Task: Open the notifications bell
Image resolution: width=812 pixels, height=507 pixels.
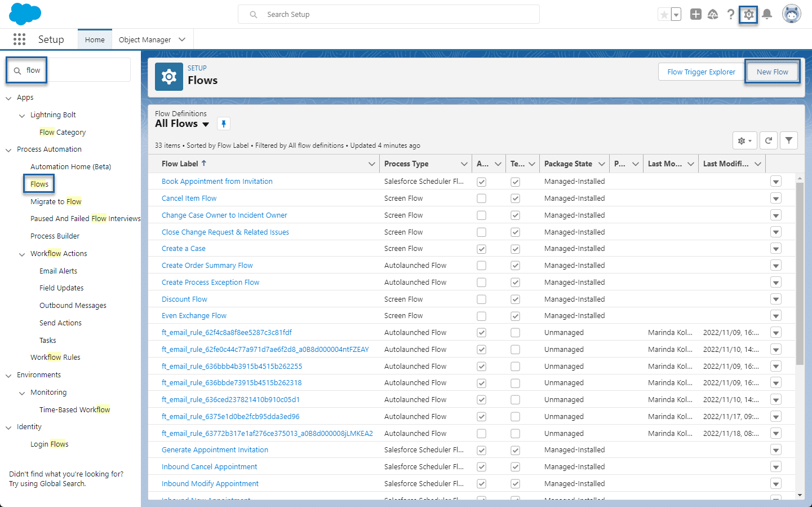Action: [x=767, y=14]
